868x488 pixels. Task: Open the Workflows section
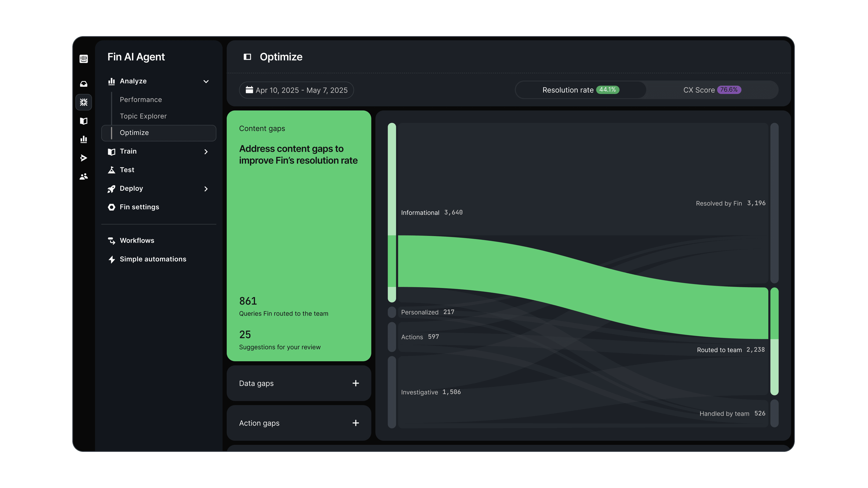(x=137, y=240)
